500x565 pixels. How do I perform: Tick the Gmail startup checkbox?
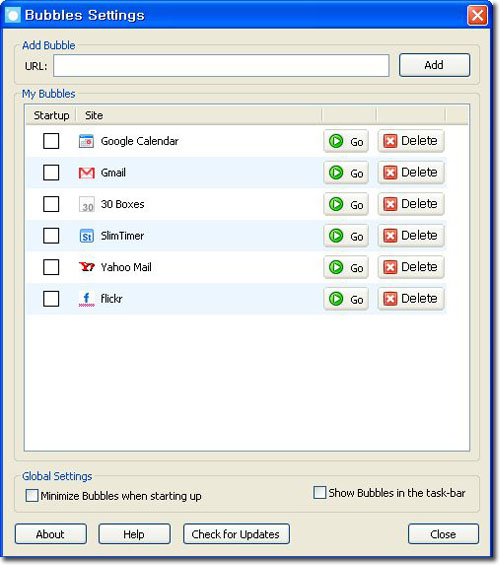51,173
